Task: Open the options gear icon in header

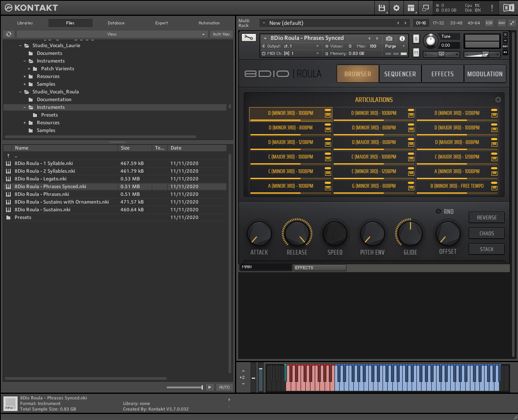Action: [396, 8]
